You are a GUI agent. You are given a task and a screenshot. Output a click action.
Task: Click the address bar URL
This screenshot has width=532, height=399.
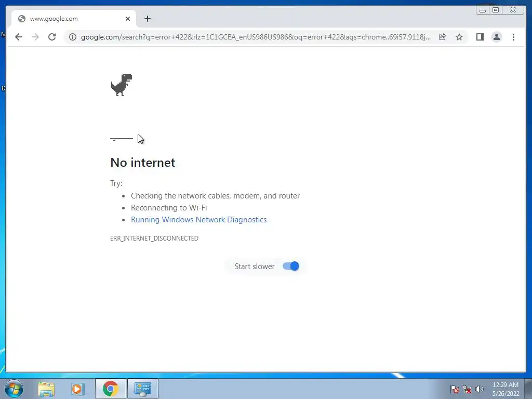coord(256,37)
